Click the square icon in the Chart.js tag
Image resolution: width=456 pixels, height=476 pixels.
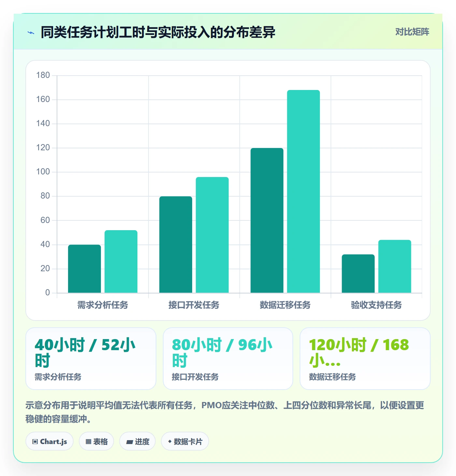pyautogui.click(x=35, y=442)
